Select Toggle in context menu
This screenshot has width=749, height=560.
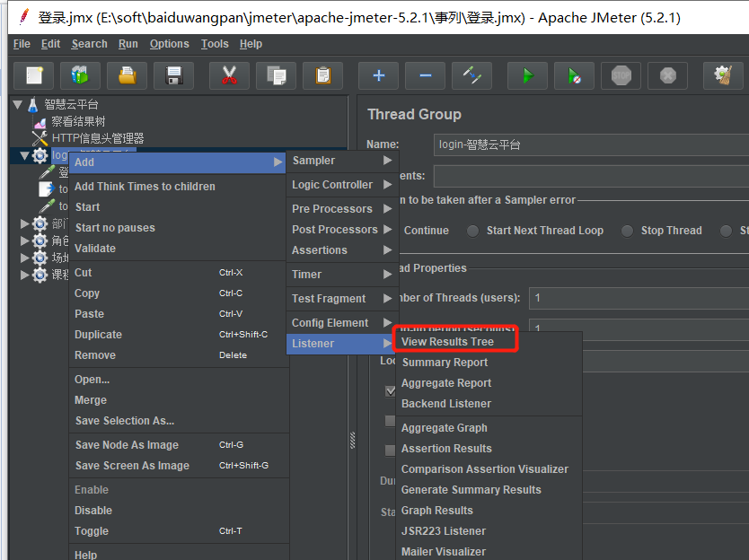pos(179,531)
